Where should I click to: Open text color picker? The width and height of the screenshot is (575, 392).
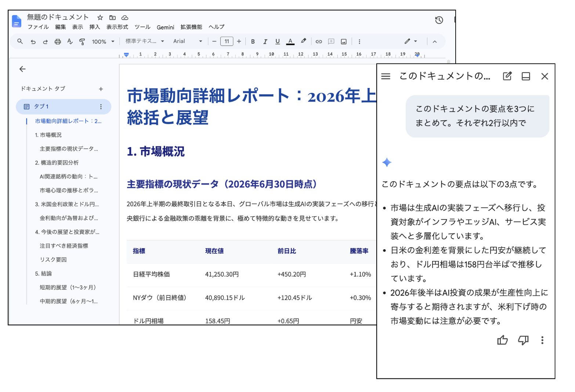(x=290, y=41)
